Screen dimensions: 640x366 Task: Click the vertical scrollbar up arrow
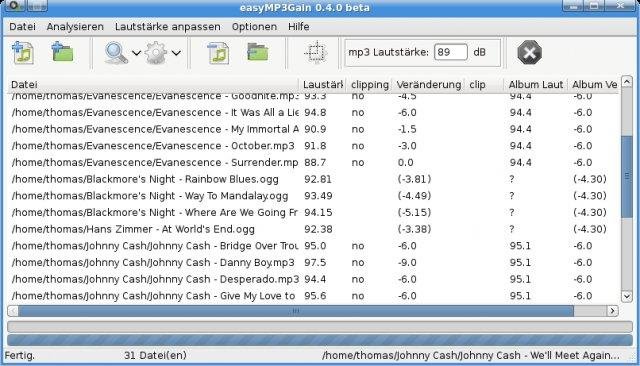[627, 82]
